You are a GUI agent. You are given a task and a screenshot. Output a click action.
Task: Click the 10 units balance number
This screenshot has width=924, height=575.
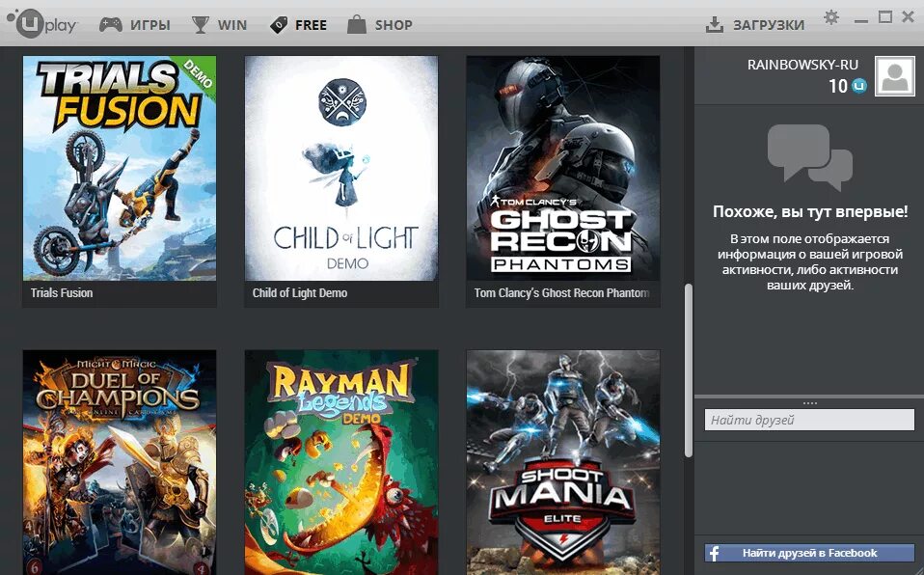coord(838,86)
